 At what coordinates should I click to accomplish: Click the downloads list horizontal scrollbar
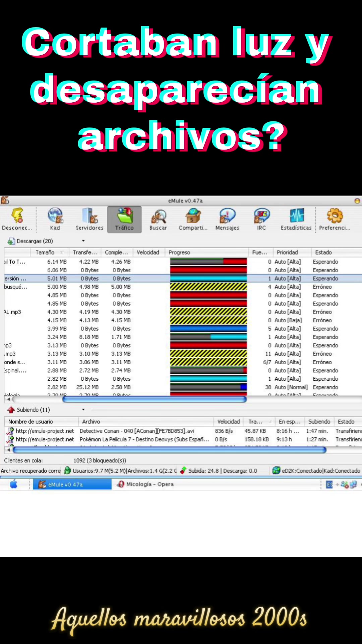[155, 399]
